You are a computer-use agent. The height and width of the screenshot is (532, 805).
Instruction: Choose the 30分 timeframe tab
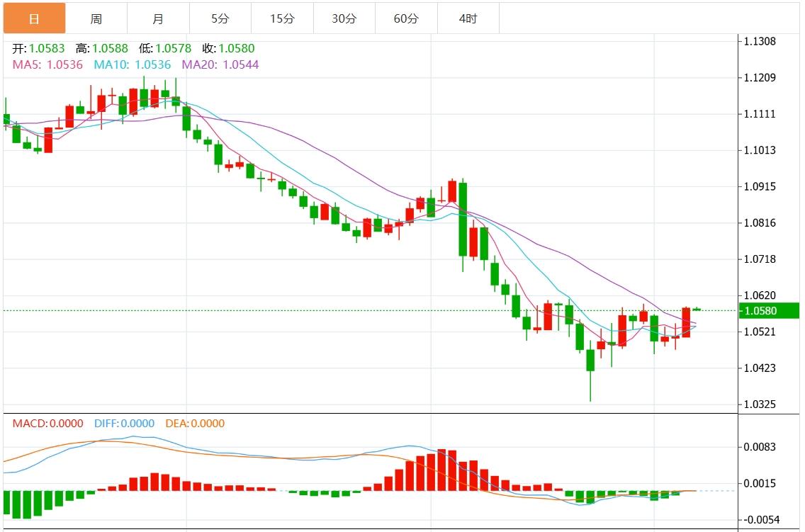(344, 18)
